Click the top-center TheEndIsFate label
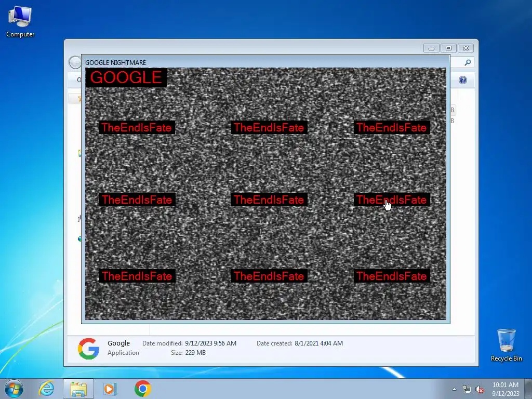Viewport: 532px width, 399px height. point(269,128)
